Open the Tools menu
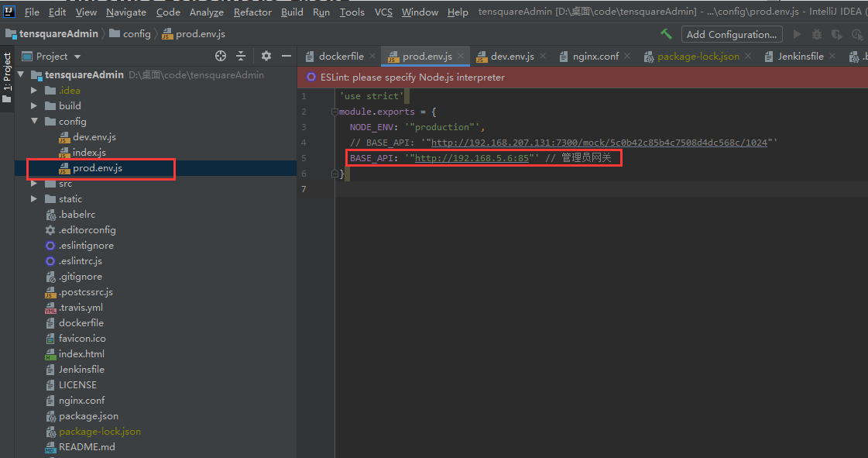Viewport: 868px width, 458px height. click(352, 12)
